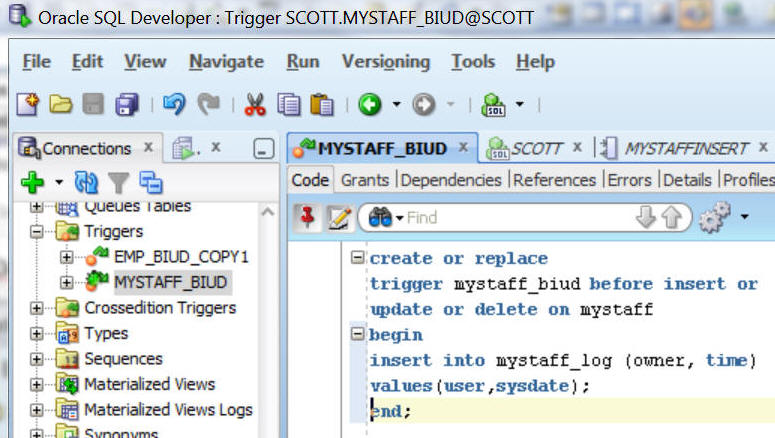775x438 pixels.
Task: Open dropdown next to forward arrow
Action: 450,104
